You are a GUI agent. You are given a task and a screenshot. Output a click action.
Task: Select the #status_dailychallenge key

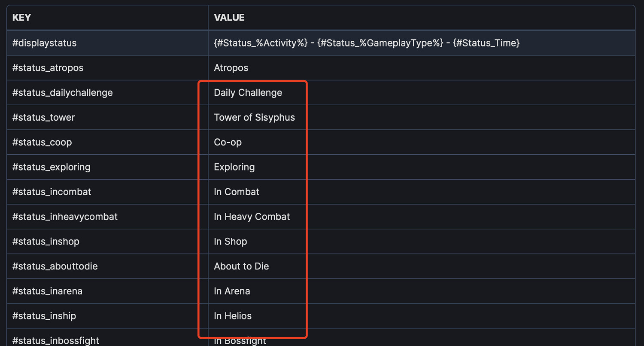[63, 93]
